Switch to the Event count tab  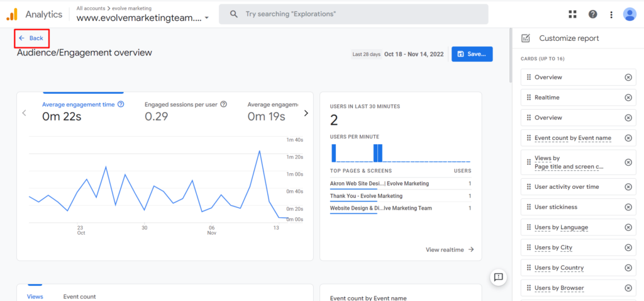[x=79, y=297]
